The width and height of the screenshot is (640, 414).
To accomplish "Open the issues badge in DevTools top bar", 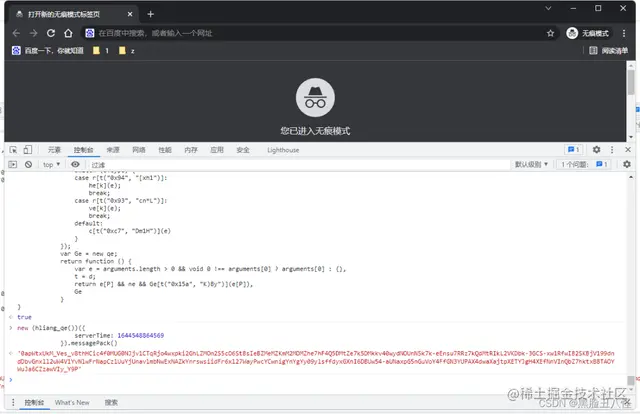I will [x=573, y=150].
